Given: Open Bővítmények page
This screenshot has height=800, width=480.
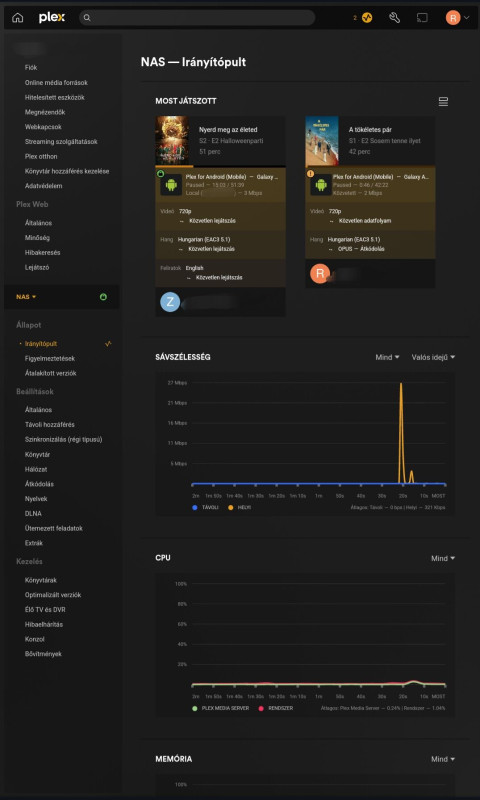Looking at the screenshot, I should pos(43,654).
